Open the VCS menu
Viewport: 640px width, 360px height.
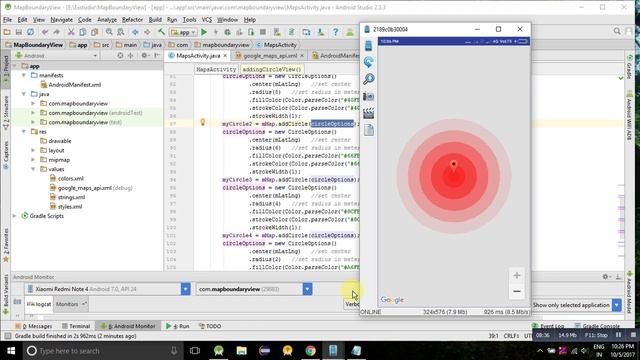coord(207,19)
